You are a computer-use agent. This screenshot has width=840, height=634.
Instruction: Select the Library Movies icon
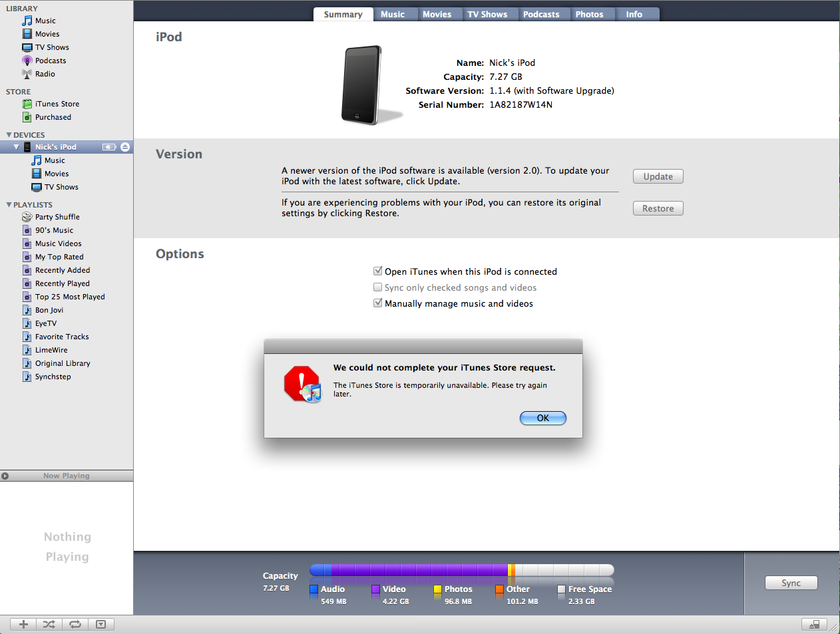click(27, 34)
